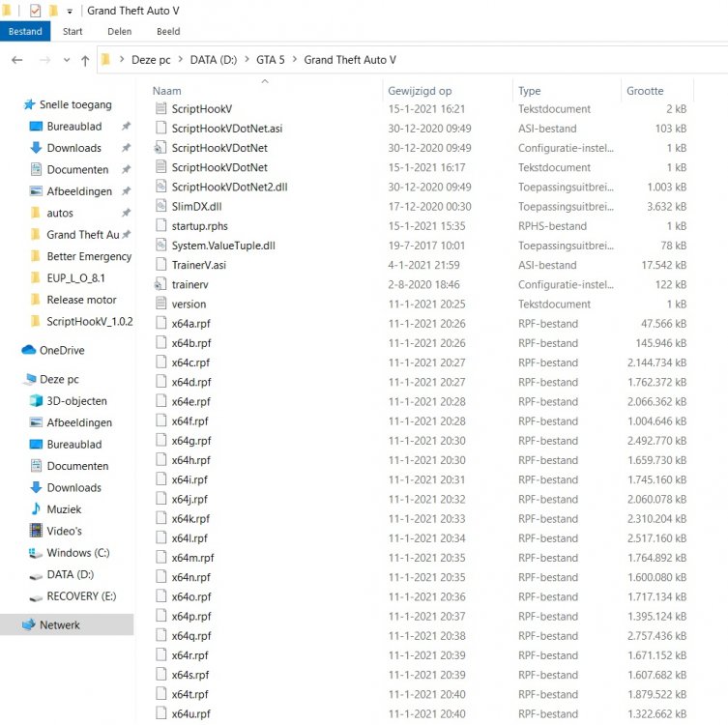Click the Netwerk icon in navigation pane
728x725 pixels.
29,624
